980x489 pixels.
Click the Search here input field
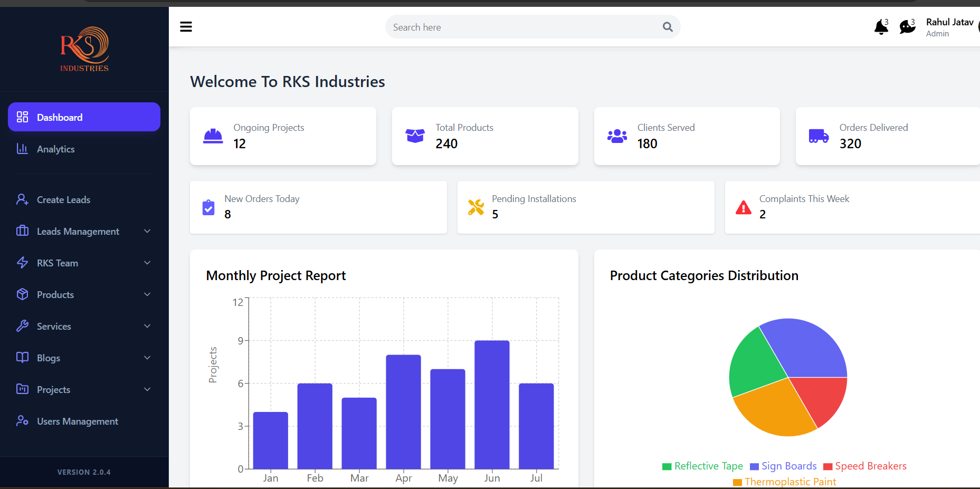click(x=532, y=27)
